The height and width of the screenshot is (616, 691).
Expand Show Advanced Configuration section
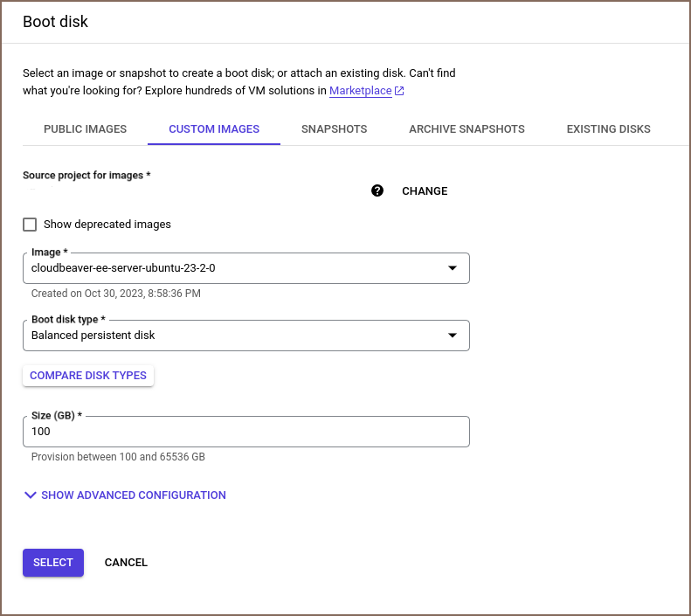133,495
